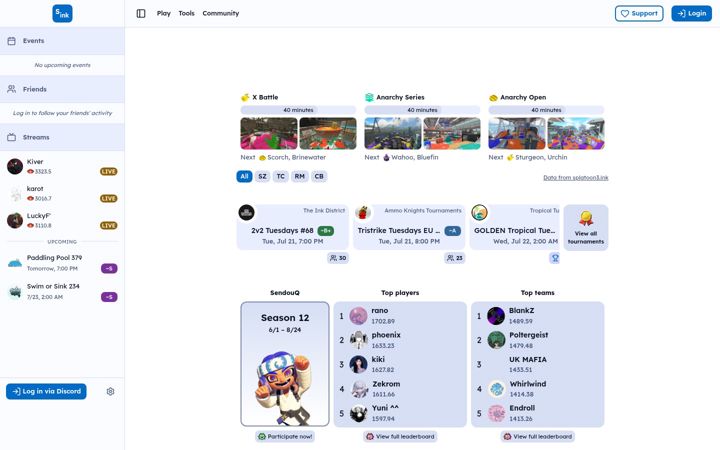Click first X Battle stage thumbnail
Viewport: 720px width, 450px height.
[269, 134]
